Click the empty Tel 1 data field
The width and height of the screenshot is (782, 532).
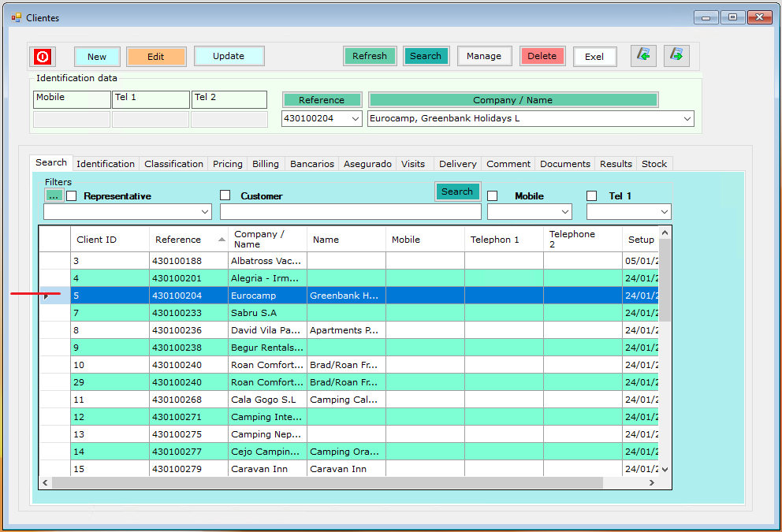151,119
